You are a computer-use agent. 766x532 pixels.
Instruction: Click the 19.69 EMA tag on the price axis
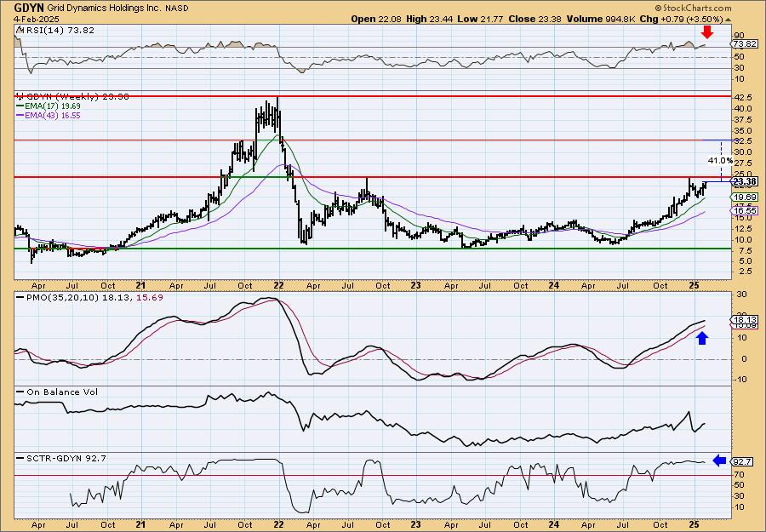pyautogui.click(x=745, y=197)
